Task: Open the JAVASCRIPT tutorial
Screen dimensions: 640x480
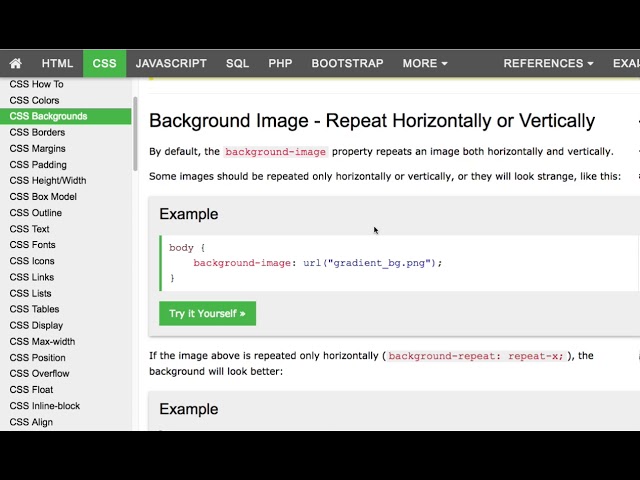Action: pyautogui.click(x=171, y=63)
